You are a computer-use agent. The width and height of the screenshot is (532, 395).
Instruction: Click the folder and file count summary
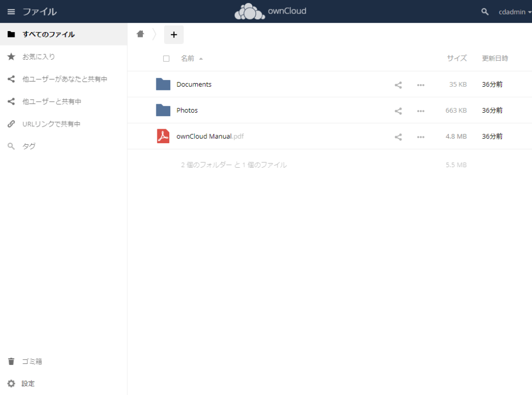pyautogui.click(x=234, y=165)
